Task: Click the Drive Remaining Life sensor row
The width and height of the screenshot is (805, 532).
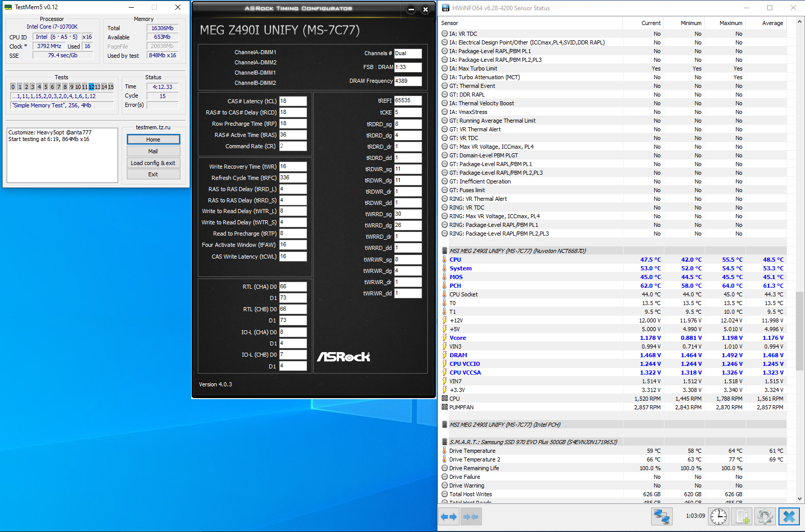Action: [x=612, y=468]
